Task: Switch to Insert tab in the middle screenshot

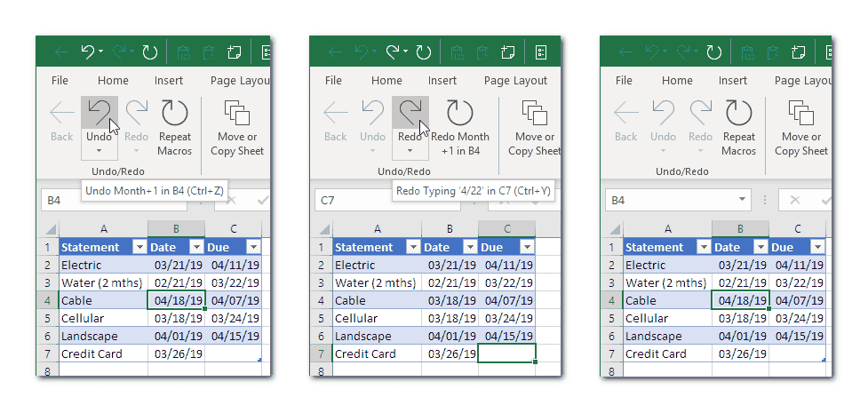Action: click(442, 80)
